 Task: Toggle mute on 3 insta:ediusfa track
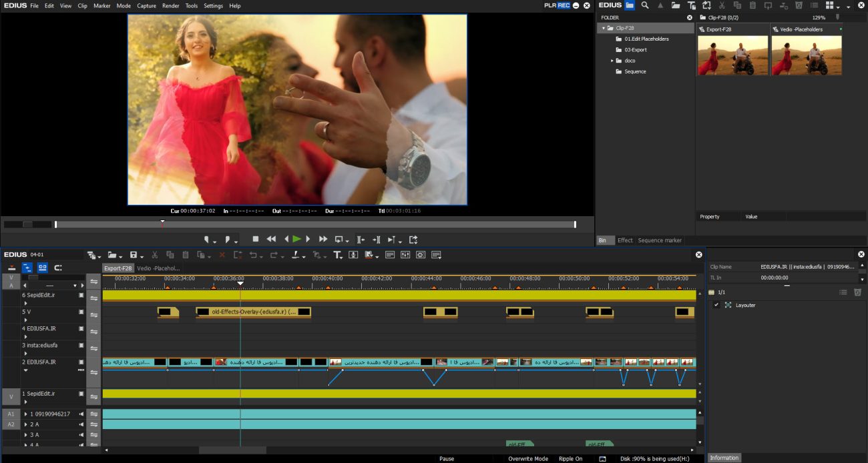pyautogui.click(x=81, y=346)
